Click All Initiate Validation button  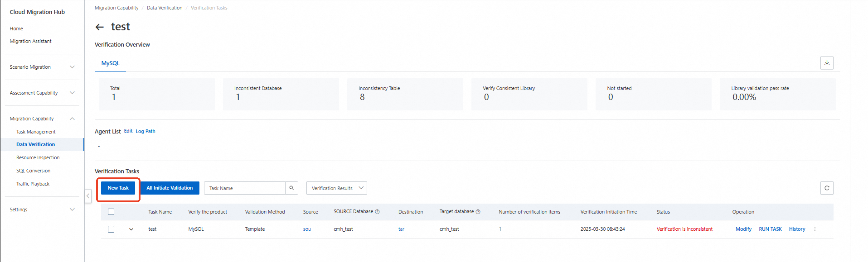pos(170,188)
